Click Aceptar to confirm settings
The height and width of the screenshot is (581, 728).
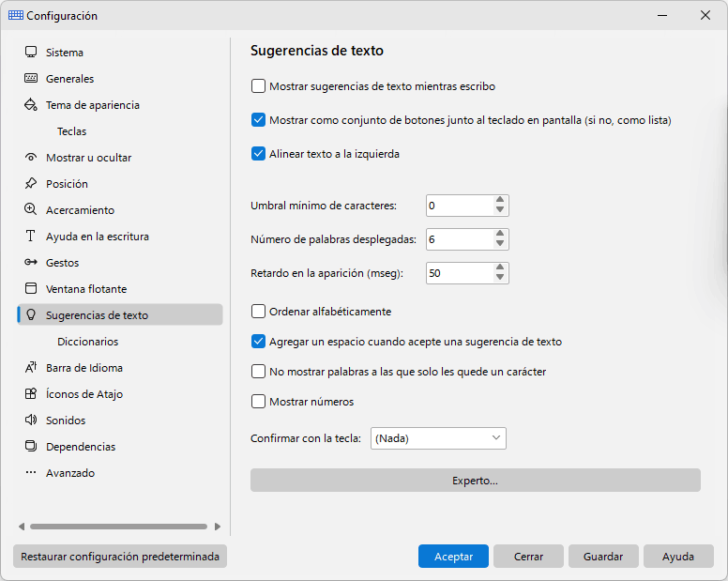(453, 557)
